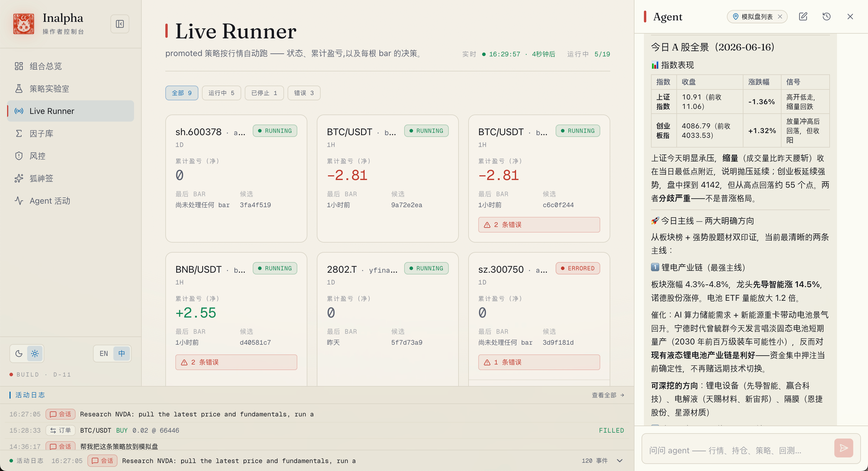This screenshot has height=471, width=868.
Task: Click 120 事件 count in status bar
Action: [594, 461]
